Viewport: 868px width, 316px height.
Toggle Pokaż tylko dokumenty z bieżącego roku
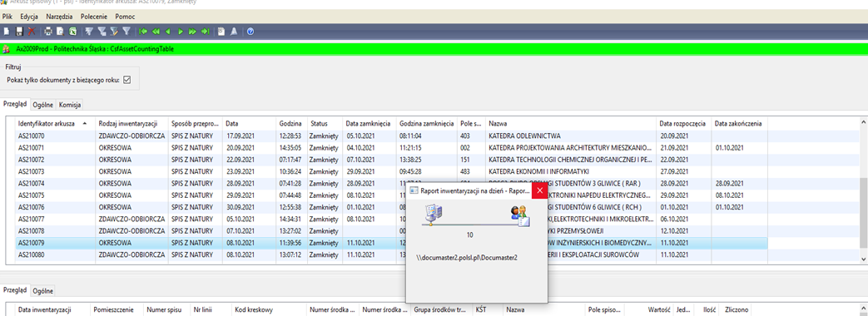coord(126,80)
